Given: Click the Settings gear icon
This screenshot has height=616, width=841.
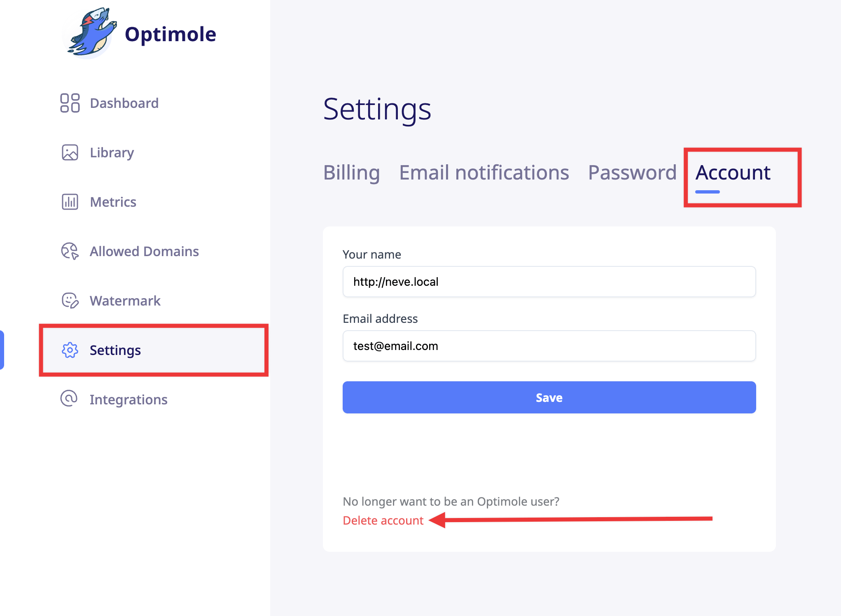Looking at the screenshot, I should point(70,350).
